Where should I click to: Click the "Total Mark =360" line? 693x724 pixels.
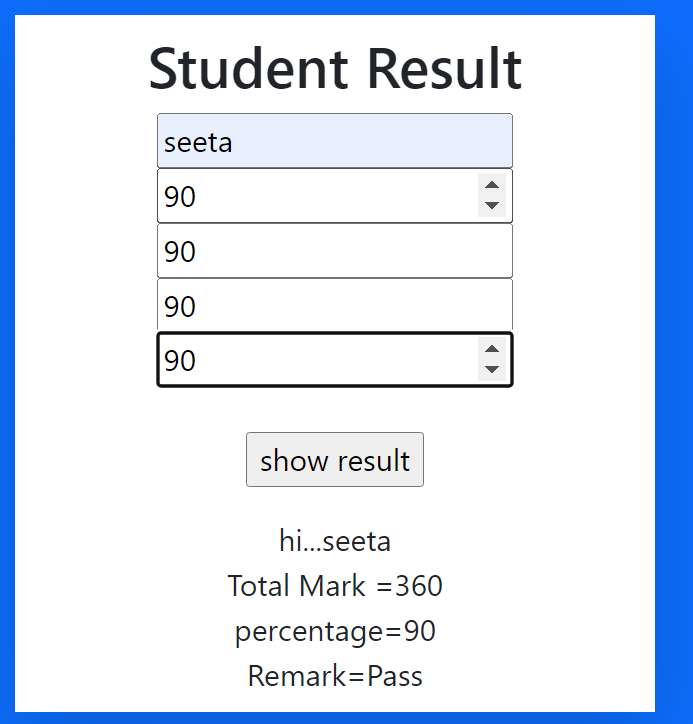tap(335, 586)
